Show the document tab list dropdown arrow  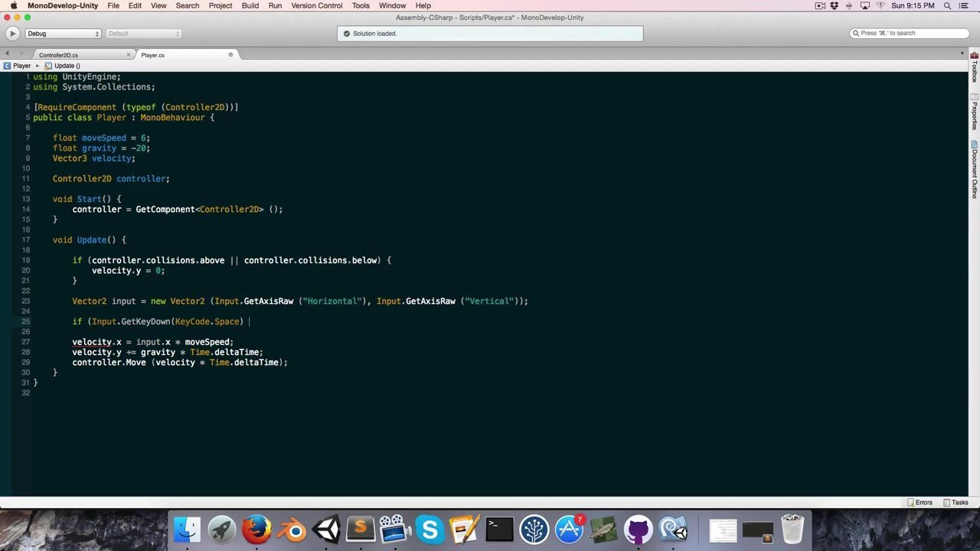tap(962, 54)
